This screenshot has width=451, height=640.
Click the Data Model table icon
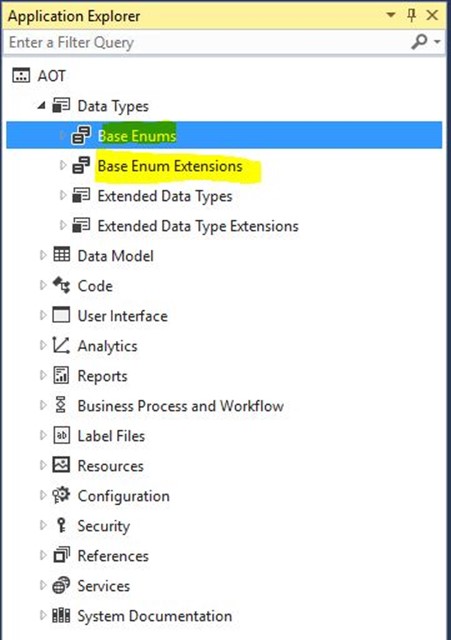tap(62, 255)
